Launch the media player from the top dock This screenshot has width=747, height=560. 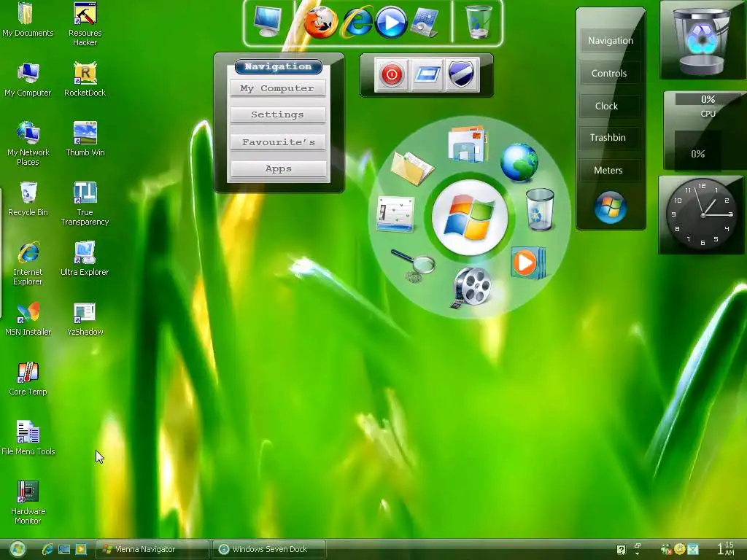(x=391, y=23)
